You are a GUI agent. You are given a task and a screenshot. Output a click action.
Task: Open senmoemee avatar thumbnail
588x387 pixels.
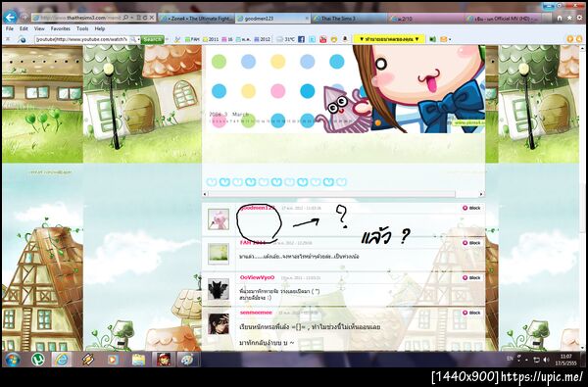tap(219, 323)
